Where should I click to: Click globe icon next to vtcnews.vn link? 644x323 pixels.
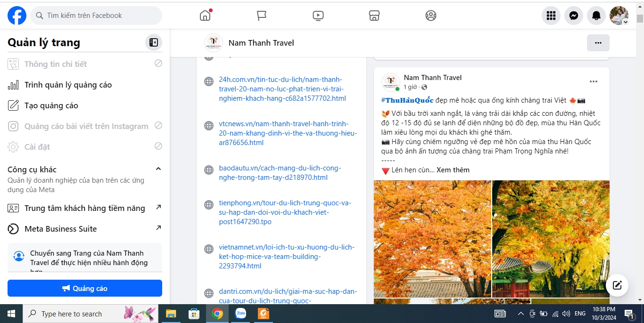point(209,126)
